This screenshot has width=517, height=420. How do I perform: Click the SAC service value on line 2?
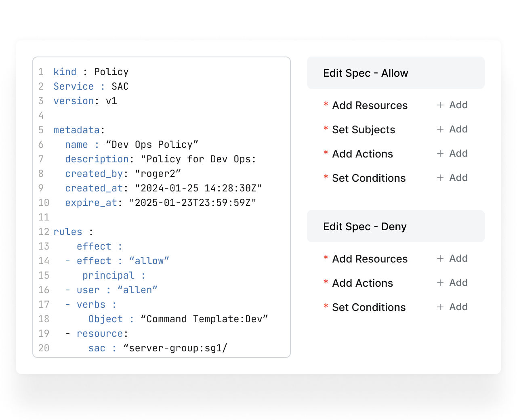120,86
